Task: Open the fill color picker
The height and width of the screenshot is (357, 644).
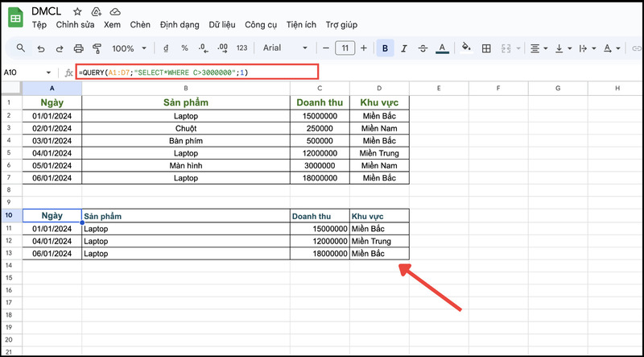Action: (466, 48)
